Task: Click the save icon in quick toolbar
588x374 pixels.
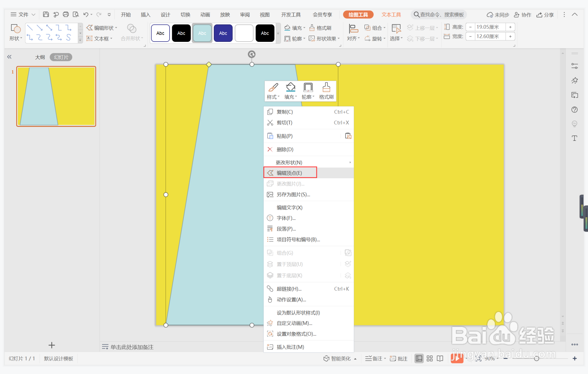Action: point(46,14)
